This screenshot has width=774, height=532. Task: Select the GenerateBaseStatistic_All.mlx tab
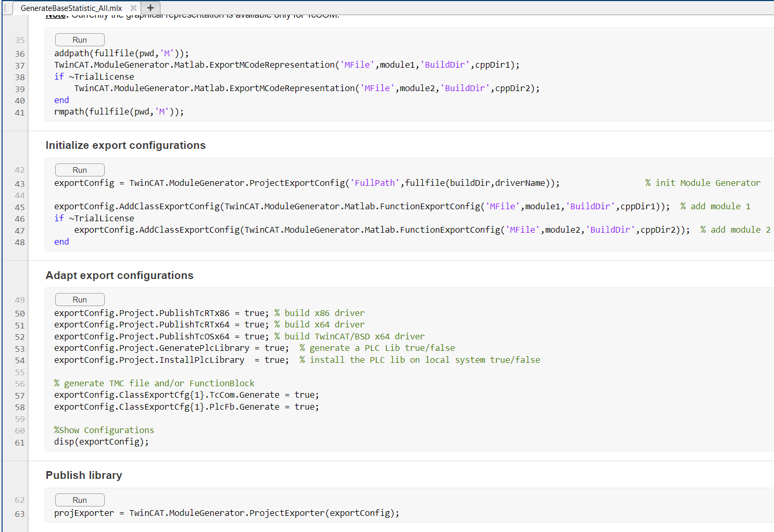click(x=71, y=8)
